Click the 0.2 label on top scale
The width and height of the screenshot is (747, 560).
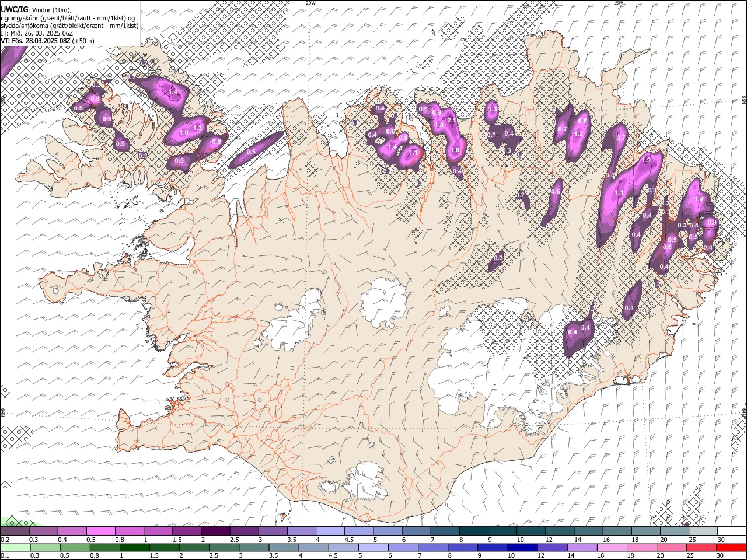click(4, 540)
